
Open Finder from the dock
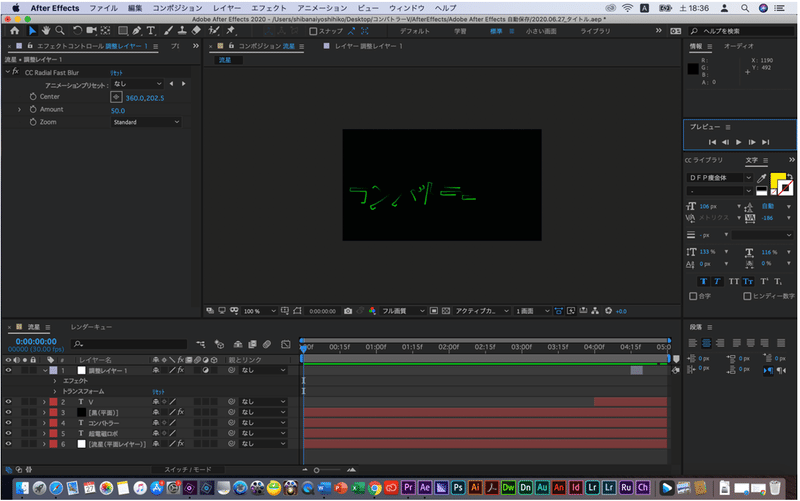pyautogui.click(x=22, y=488)
